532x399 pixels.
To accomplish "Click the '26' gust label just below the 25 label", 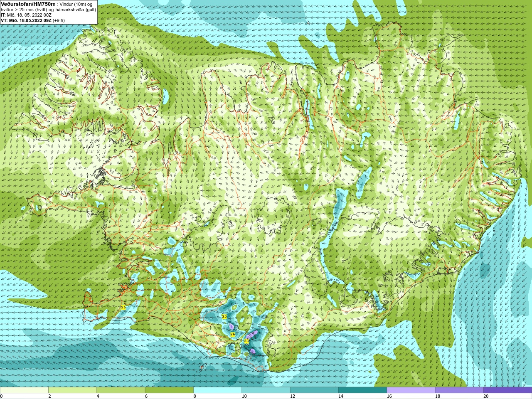I will click(x=233, y=334).
